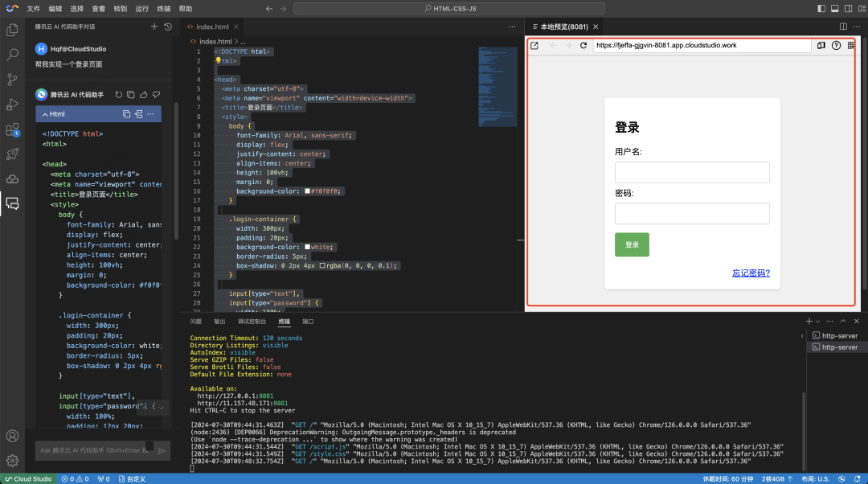Copy the AI assistant response
This screenshot has height=484, width=868.
point(131,95)
